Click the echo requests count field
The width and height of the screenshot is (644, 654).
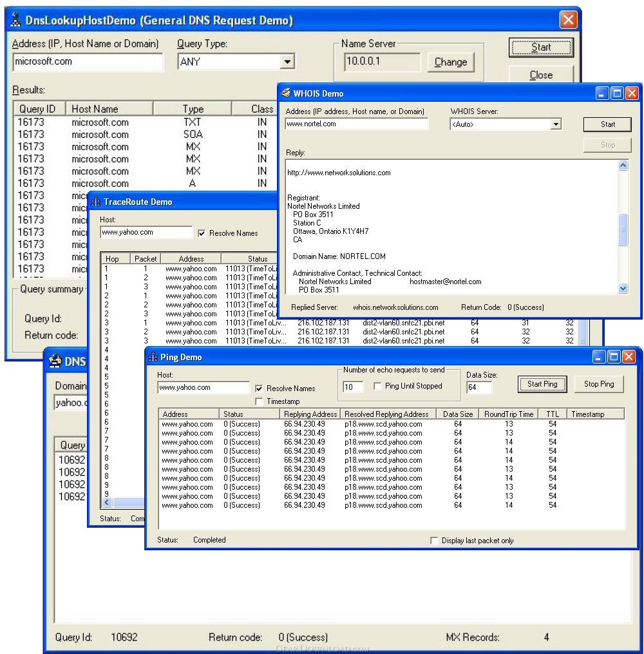click(x=353, y=387)
